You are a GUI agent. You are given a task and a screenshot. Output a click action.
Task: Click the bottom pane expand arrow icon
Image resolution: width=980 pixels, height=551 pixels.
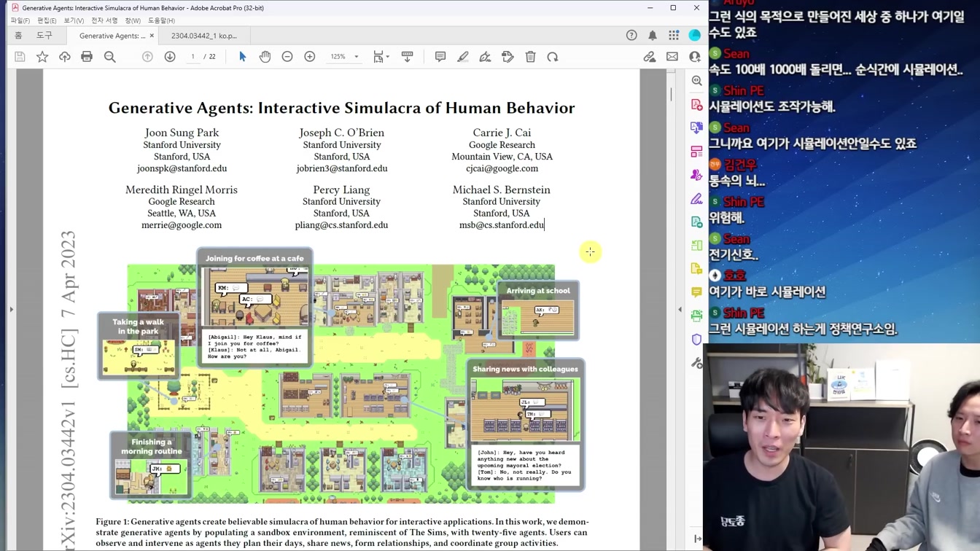click(x=697, y=539)
